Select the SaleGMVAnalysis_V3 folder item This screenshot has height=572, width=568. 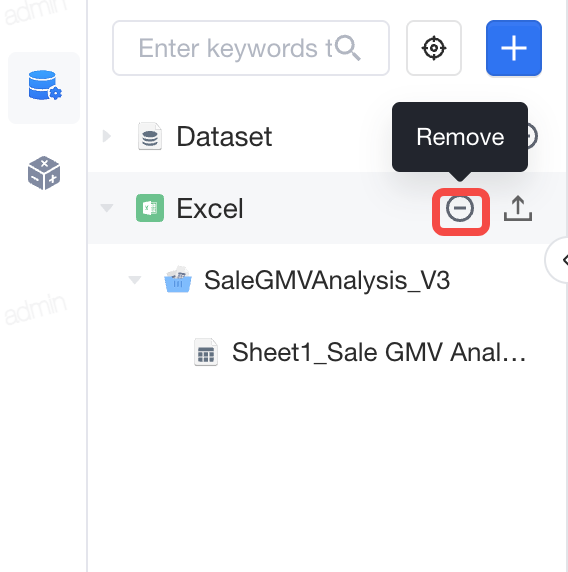coord(327,280)
